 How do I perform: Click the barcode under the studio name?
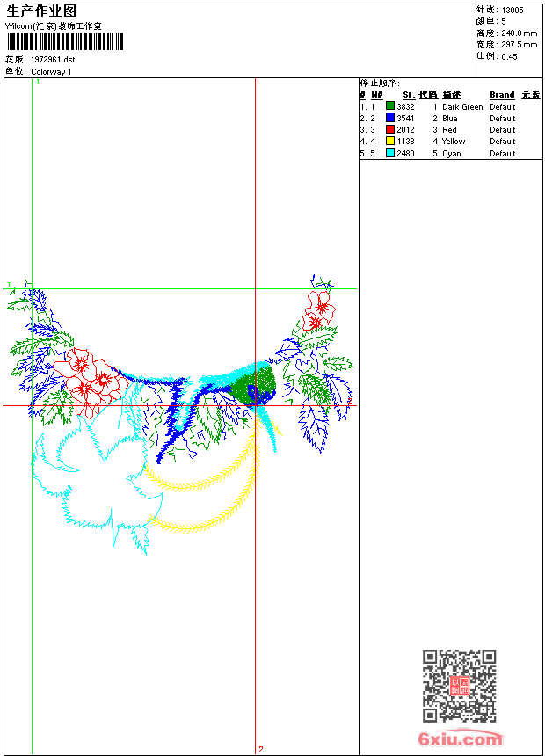(x=66, y=41)
